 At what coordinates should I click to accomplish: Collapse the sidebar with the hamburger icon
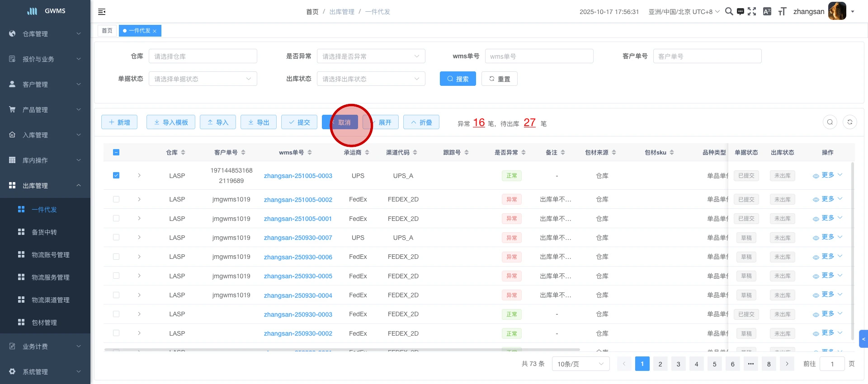click(102, 12)
